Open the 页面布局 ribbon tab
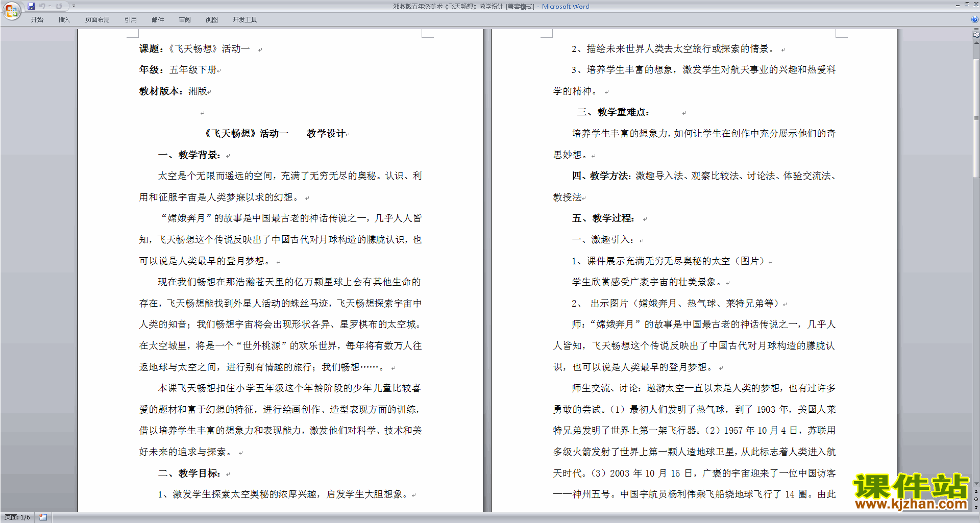 click(x=97, y=20)
